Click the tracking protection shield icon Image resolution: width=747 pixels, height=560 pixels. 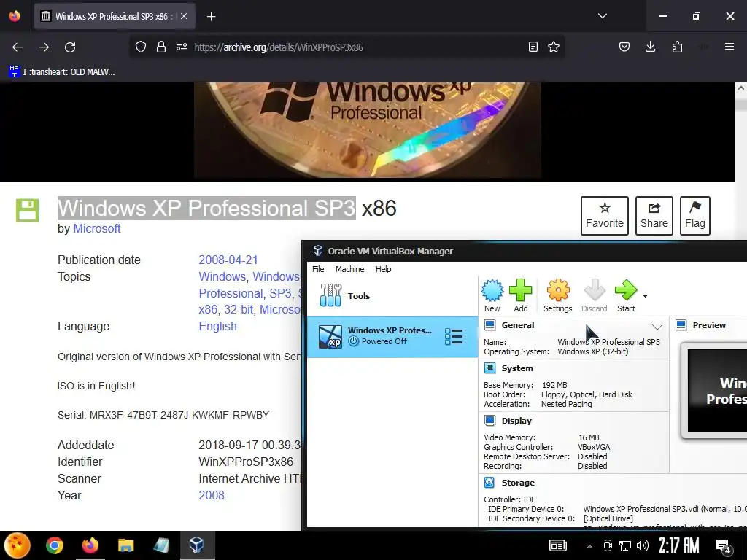pyautogui.click(x=141, y=47)
